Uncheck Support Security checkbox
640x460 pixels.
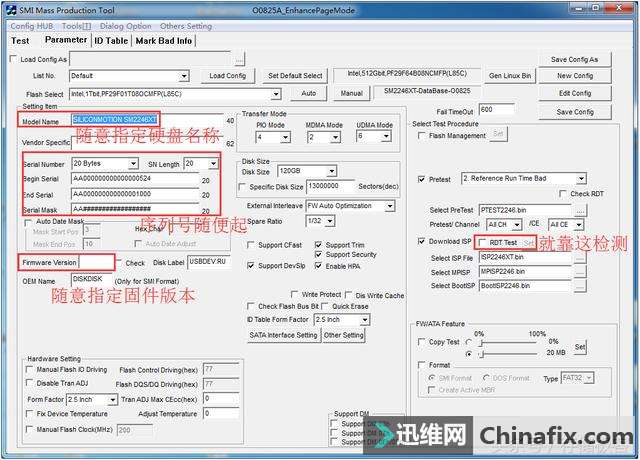(318, 255)
